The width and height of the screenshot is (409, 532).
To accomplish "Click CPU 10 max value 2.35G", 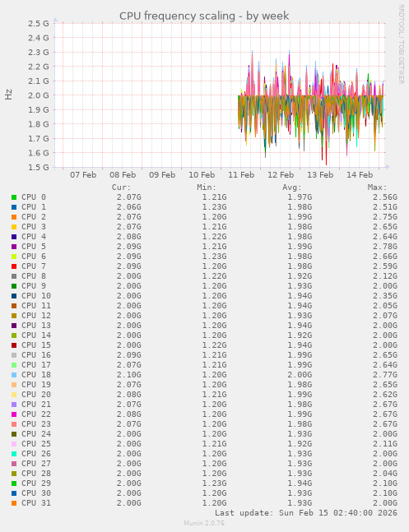I will point(385,296).
